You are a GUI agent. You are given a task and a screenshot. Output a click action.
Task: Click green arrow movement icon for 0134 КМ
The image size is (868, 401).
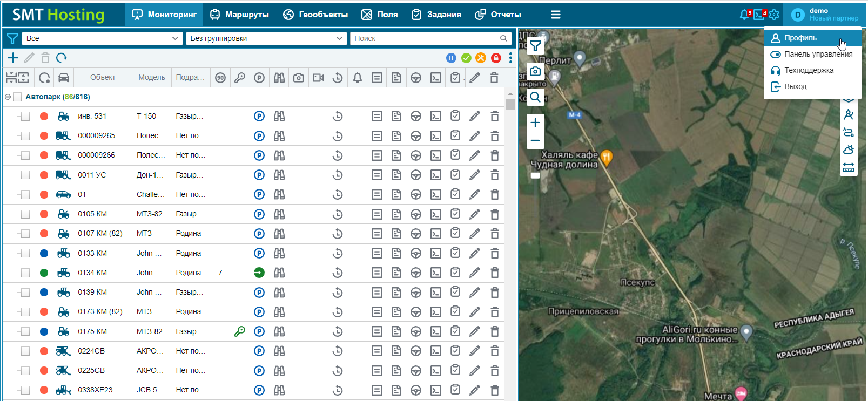tap(259, 273)
